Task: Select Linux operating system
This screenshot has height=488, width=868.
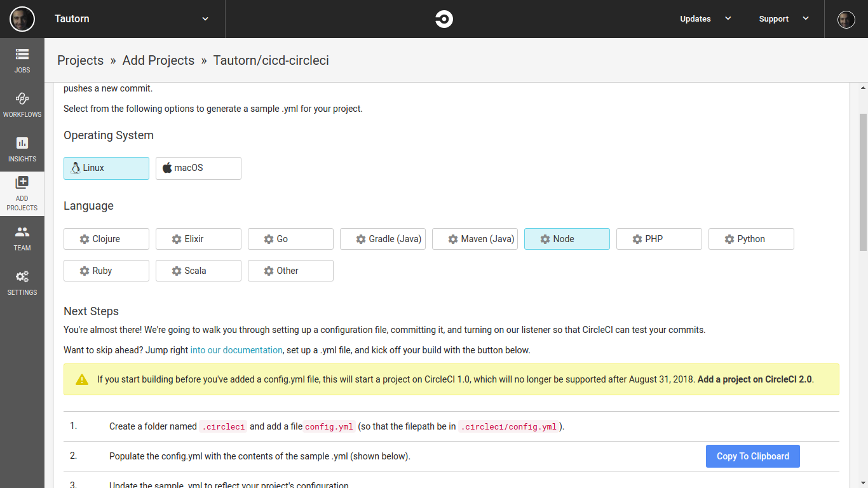Action: (x=106, y=168)
